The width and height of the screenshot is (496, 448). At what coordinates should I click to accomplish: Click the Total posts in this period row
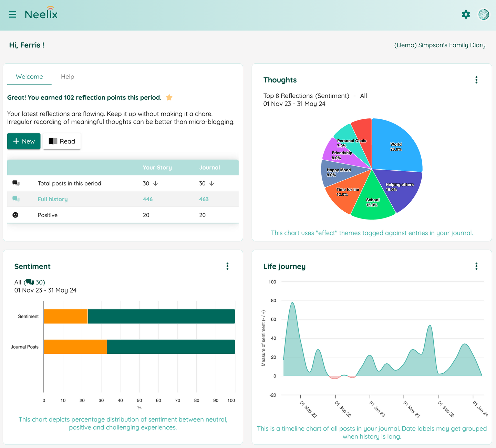pos(123,183)
